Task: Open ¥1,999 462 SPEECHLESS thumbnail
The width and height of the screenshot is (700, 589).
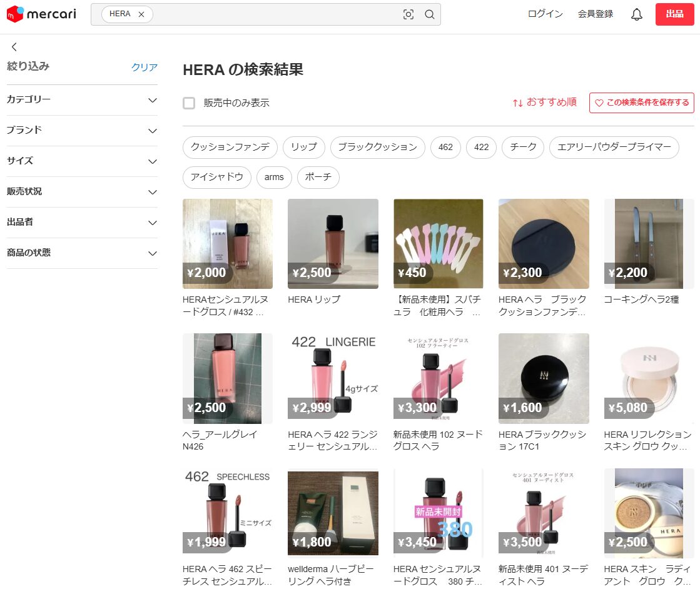Action: point(228,513)
